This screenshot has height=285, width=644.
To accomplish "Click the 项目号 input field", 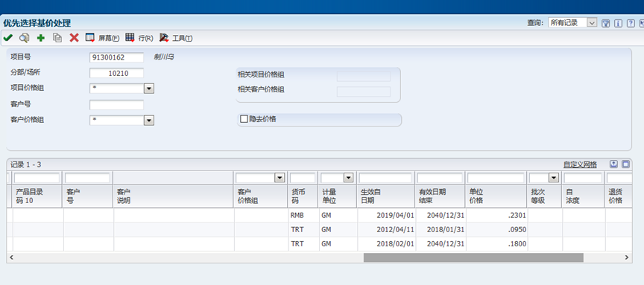I will pyautogui.click(x=116, y=57).
